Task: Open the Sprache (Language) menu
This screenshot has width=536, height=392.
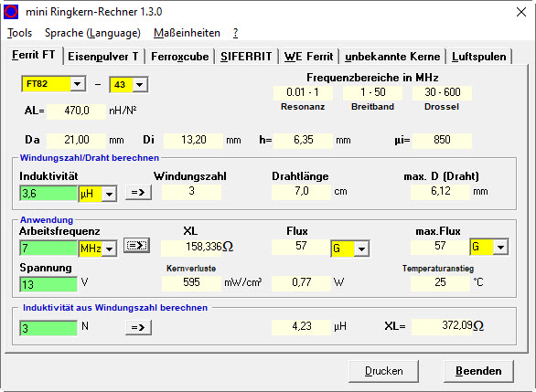Action: 92,33
